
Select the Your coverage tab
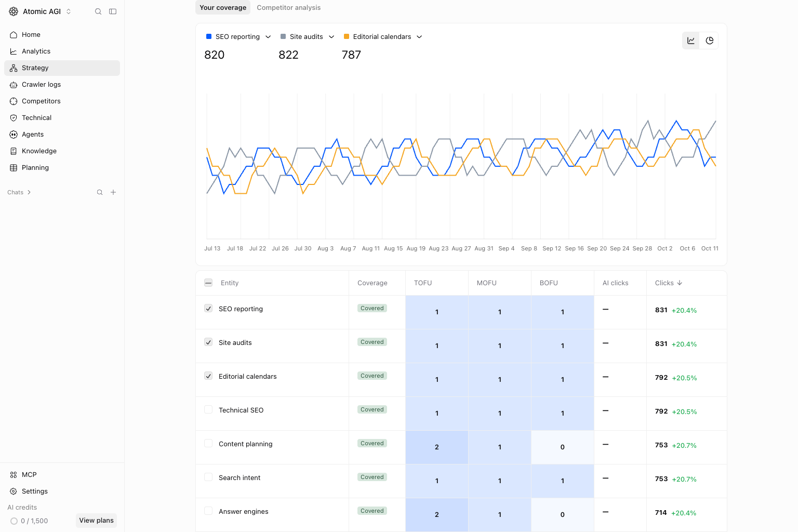pyautogui.click(x=223, y=8)
